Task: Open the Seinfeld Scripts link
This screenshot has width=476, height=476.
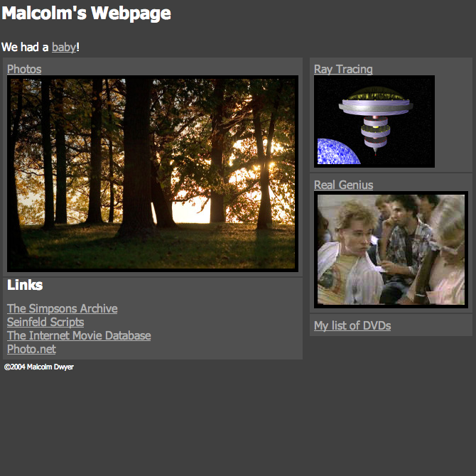Action: pyautogui.click(x=45, y=322)
